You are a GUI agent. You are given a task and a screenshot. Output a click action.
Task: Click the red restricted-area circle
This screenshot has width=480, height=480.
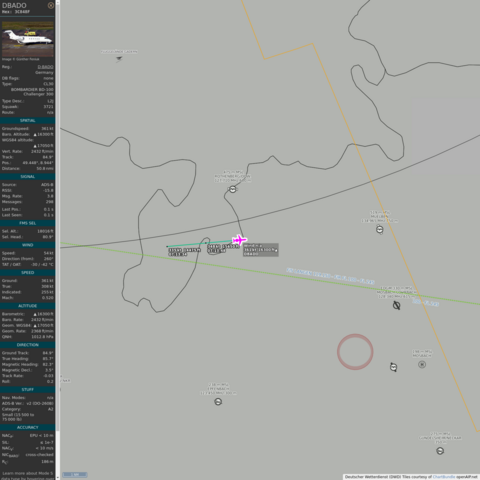pos(355,352)
